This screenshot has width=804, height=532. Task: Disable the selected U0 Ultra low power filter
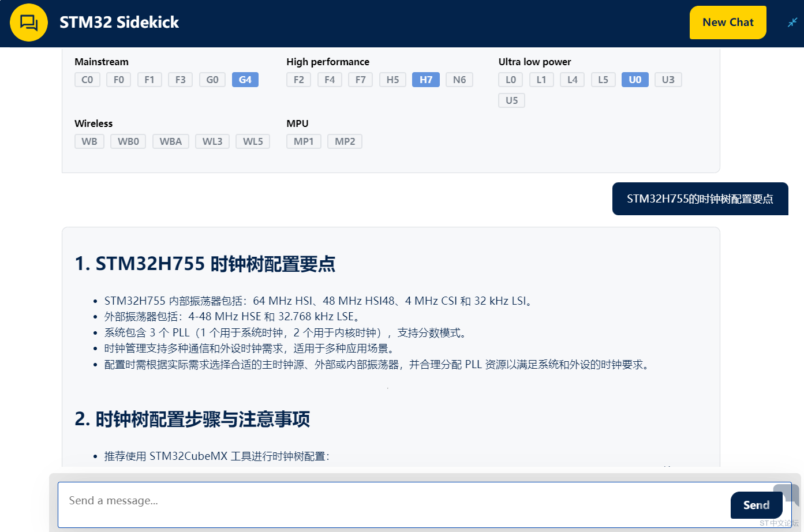pyautogui.click(x=635, y=79)
